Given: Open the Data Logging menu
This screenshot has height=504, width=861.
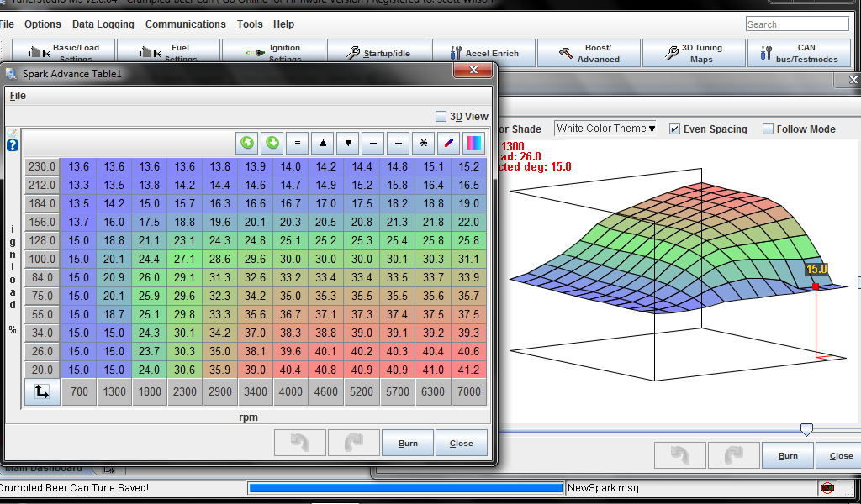Looking at the screenshot, I should tap(103, 24).
